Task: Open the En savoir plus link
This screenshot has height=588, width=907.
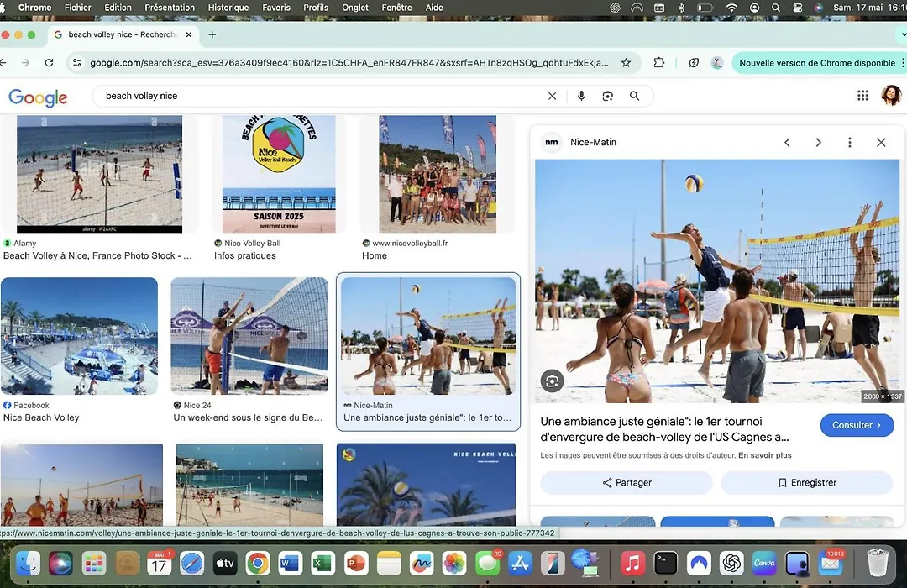Action: (x=765, y=455)
